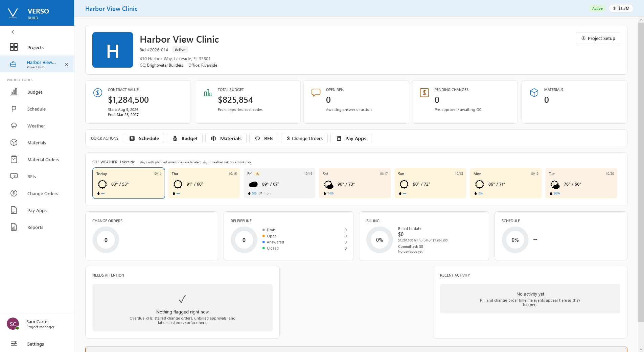Close the Harbor View project hub tab

pos(66,65)
